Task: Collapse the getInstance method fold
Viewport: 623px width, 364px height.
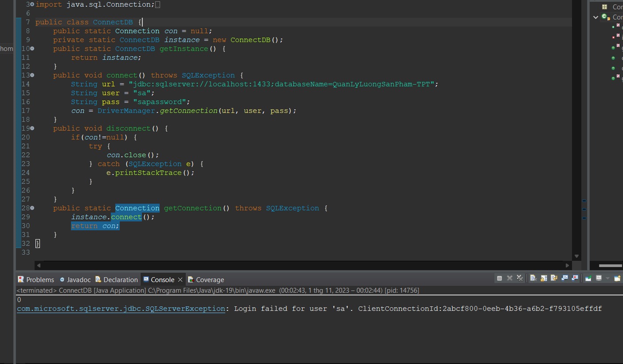Action: coord(32,49)
